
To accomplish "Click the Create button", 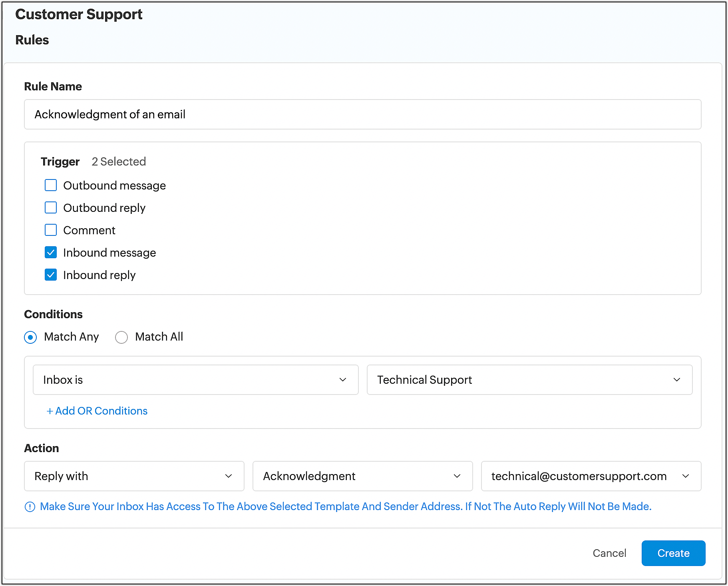I will (673, 553).
